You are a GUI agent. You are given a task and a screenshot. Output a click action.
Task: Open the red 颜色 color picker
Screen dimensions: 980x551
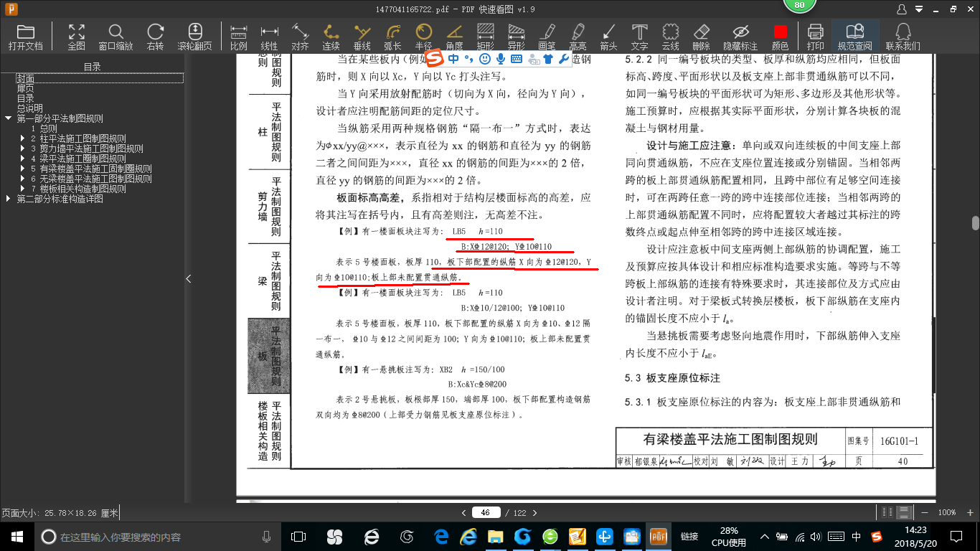coord(781,37)
